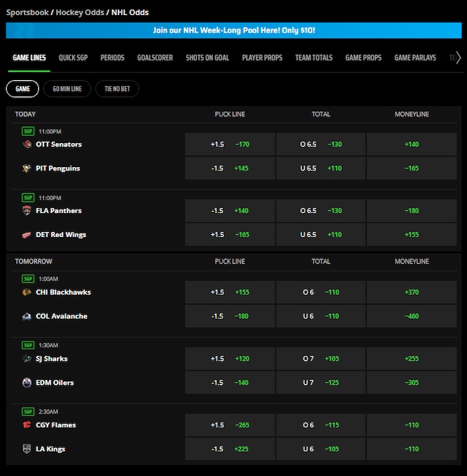This screenshot has height=476, width=467.
Task: Bet OTT Senators moneyline +140
Action: (x=411, y=144)
